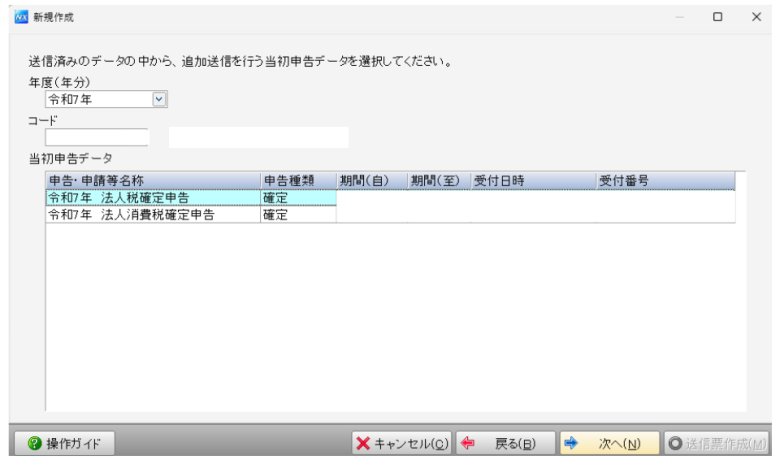This screenshot has width=780, height=460.
Task: Click the dropdown arrow beside 令和7年
Action: click(x=159, y=99)
